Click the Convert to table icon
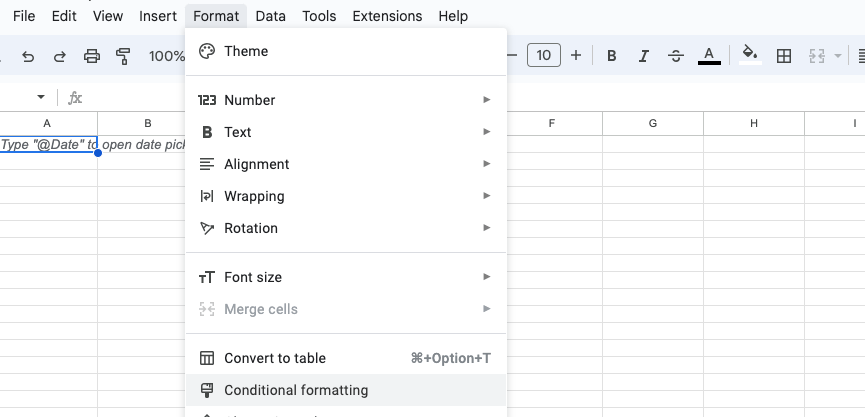865x417 pixels. click(207, 358)
